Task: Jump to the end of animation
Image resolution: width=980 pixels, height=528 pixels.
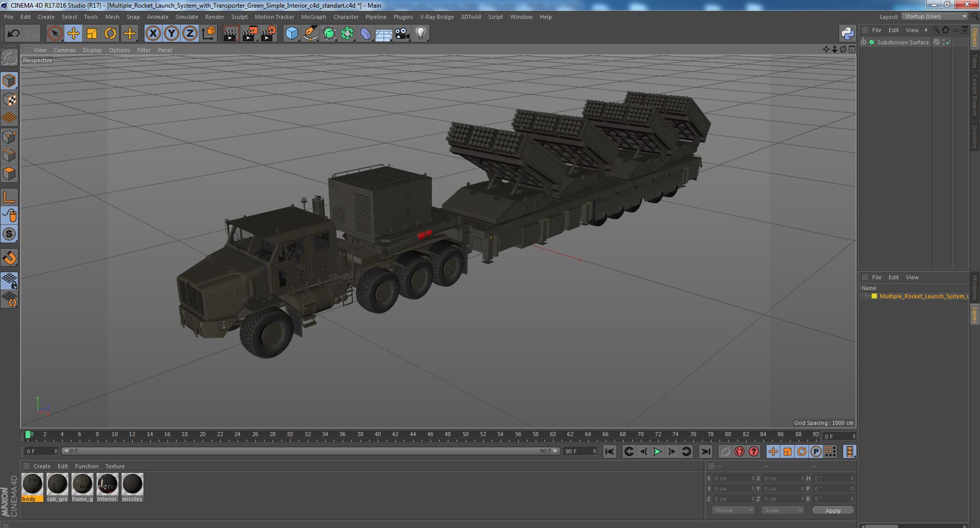Action: tap(705, 451)
